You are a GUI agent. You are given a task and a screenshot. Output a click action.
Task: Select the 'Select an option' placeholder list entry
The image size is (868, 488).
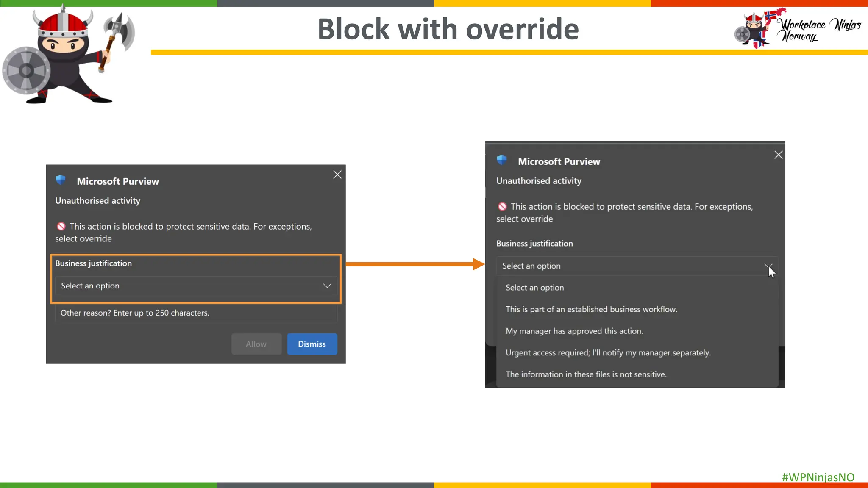534,288
